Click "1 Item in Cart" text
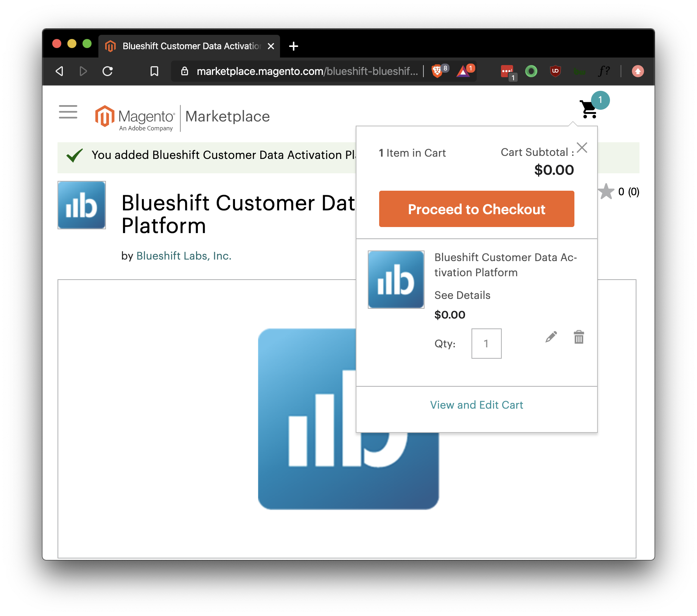 point(412,153)
